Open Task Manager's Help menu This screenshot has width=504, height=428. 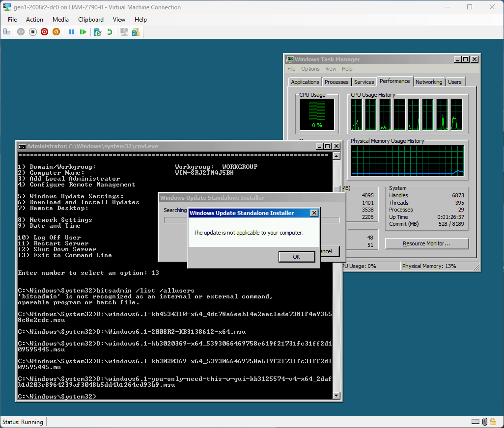(x=347, y=69)
